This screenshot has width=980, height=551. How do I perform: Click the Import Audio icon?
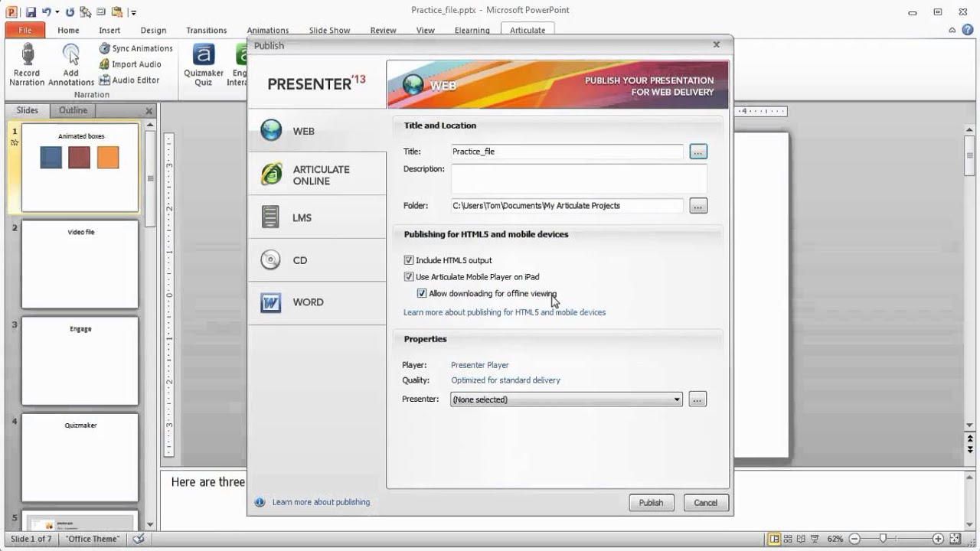click(105, 64)
